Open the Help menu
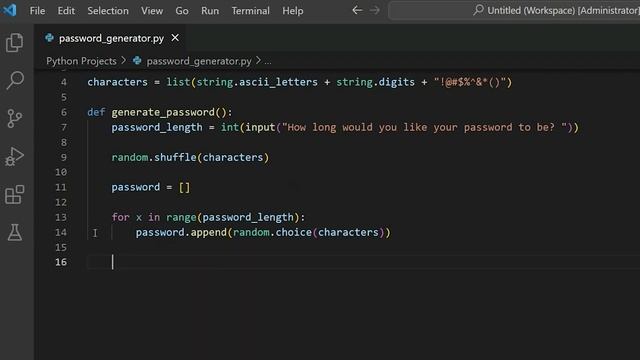The width and height of the screenshot is (640, 360). [x=292, y=11]
